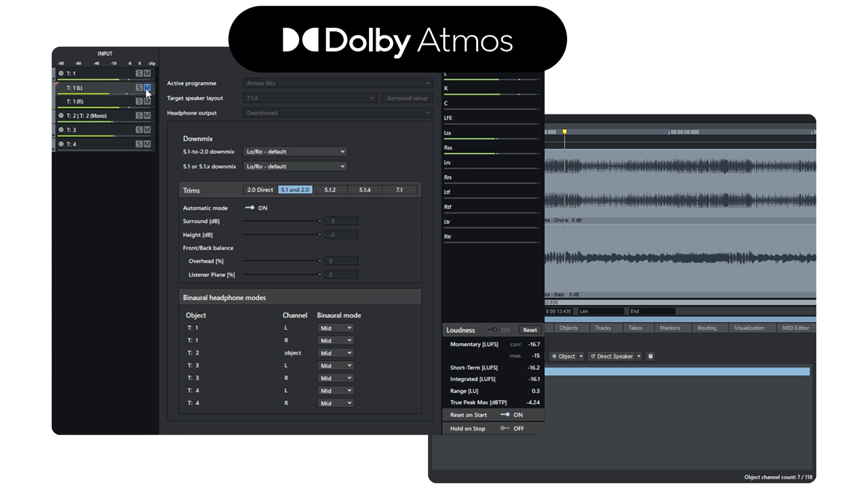Adjust the Surround [dB] slider handle

319,221
